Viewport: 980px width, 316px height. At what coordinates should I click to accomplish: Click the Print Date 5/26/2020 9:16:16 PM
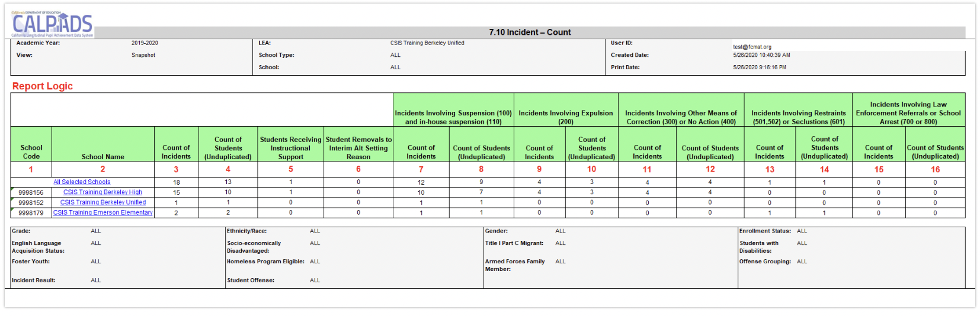pos(760,67)
